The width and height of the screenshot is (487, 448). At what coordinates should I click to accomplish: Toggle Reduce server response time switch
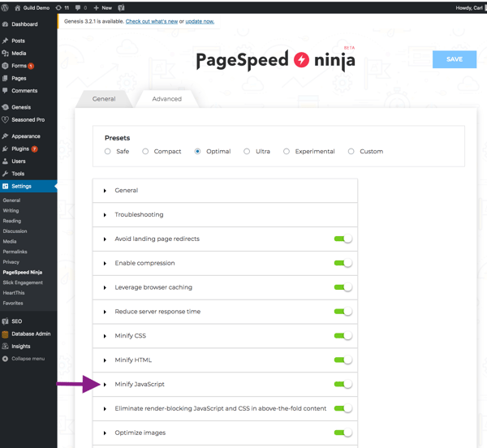[343, 312]
